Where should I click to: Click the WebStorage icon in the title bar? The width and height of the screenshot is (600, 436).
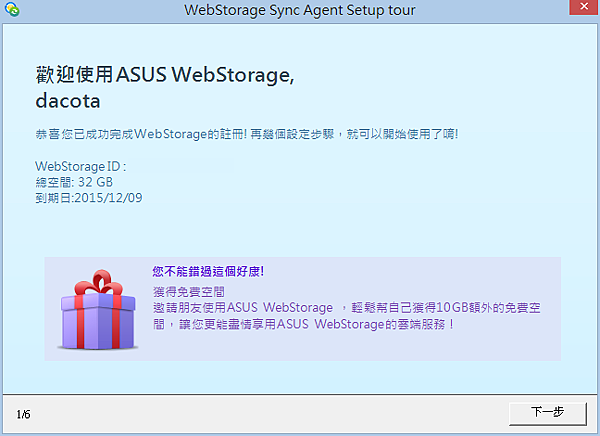tap(12, 11)
